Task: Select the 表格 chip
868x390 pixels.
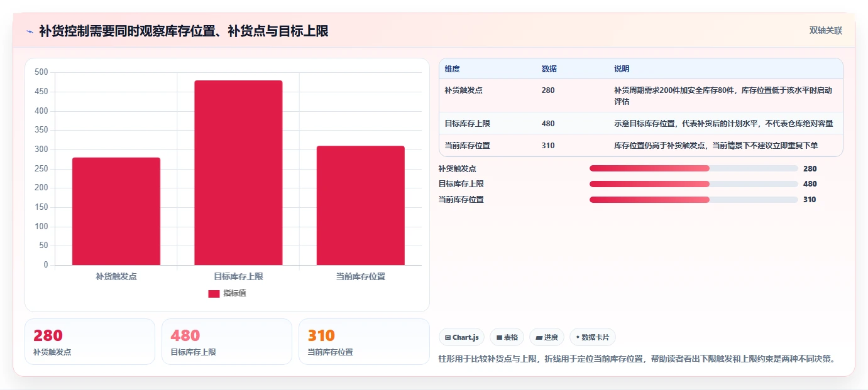Action: click(507, 337)
